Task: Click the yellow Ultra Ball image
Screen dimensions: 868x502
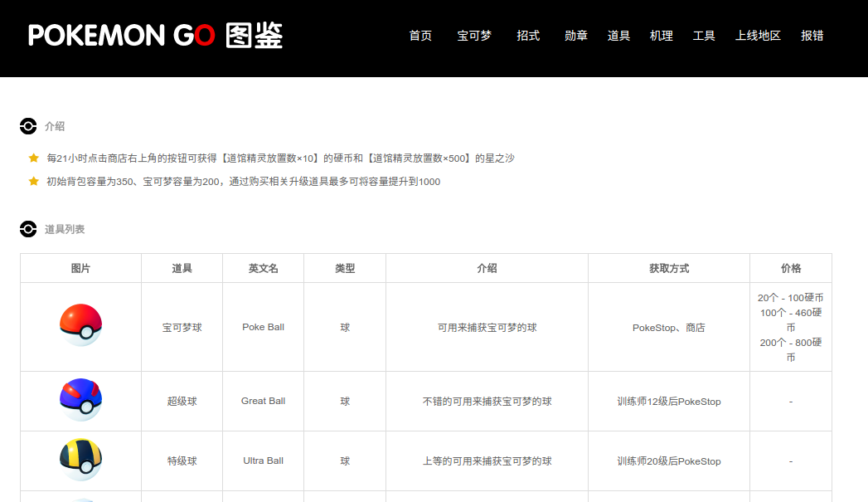Action: [80, 460]
